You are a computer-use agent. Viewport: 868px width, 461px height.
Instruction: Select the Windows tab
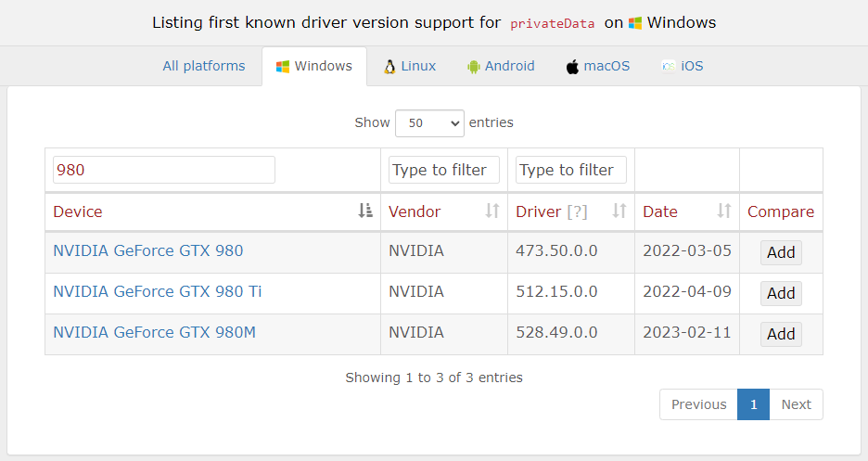pos(313,66)
